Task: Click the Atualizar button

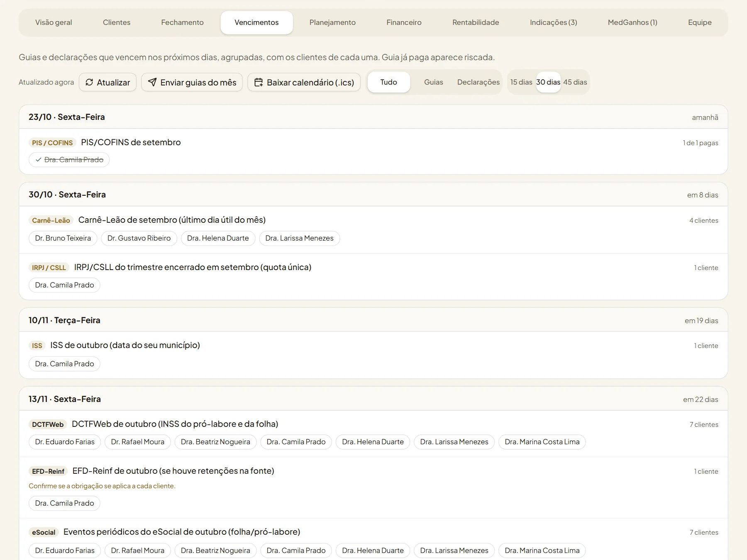Action: (108, 82)
